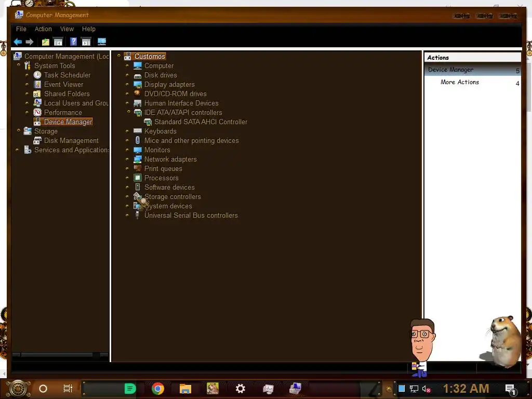Screen dimensions: 532x399
Task: Click the monitor scan hardware toolbar icon
Action: tap(102, 42)
